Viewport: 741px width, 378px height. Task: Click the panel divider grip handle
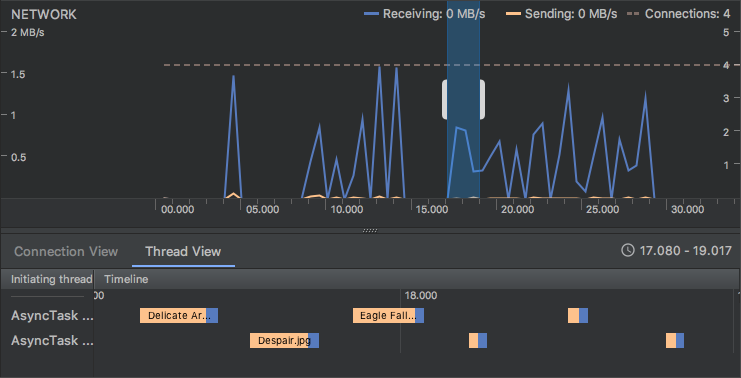point(370,231)
